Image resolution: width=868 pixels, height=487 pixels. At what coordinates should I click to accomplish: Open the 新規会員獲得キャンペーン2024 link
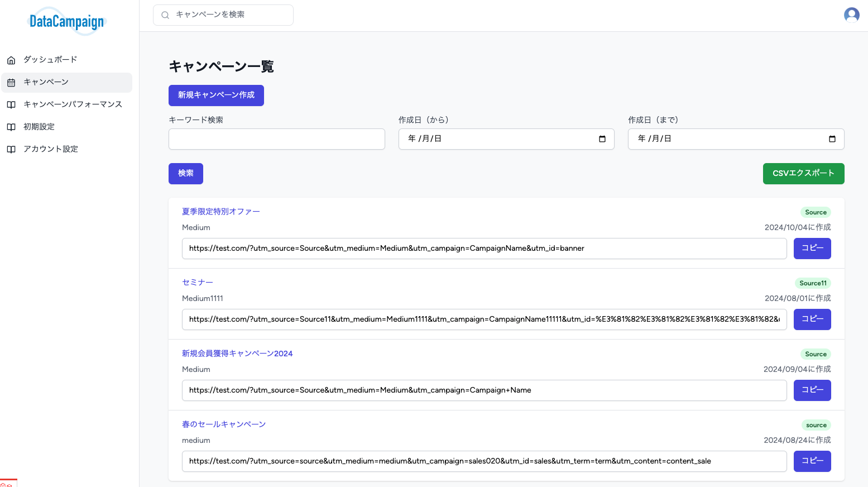237,354
